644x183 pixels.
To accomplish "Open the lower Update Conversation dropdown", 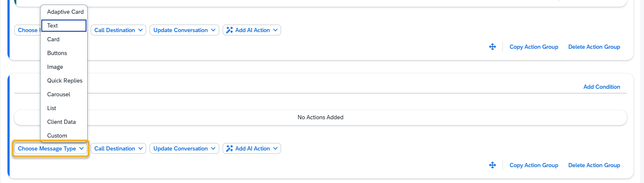I will point(184,149).
